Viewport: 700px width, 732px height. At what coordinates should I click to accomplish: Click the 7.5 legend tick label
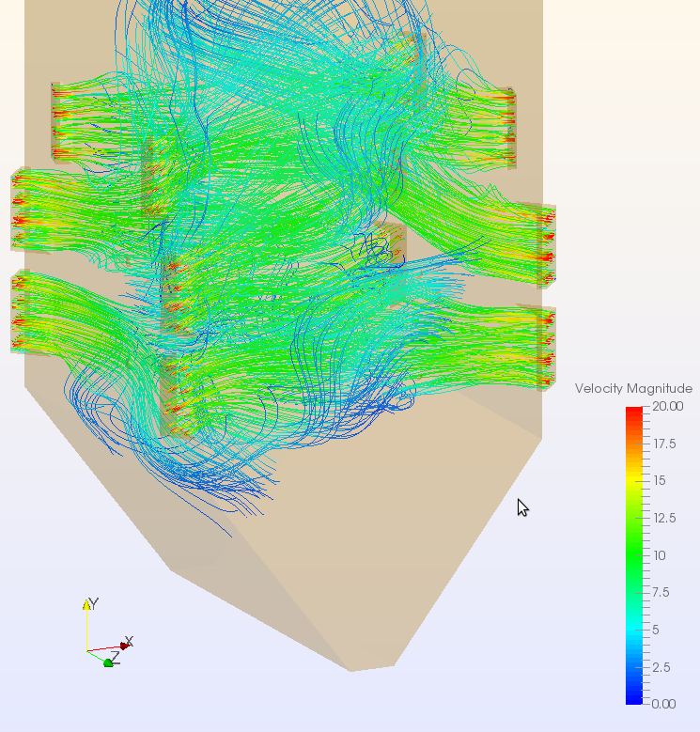pyautogui.click(x=662, y=592)
